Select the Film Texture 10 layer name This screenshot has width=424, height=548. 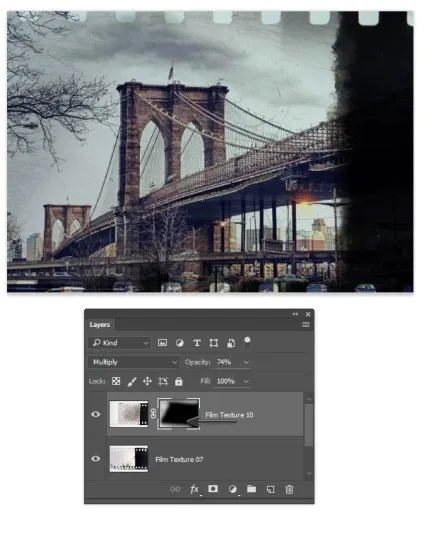(x=229, y=415)
